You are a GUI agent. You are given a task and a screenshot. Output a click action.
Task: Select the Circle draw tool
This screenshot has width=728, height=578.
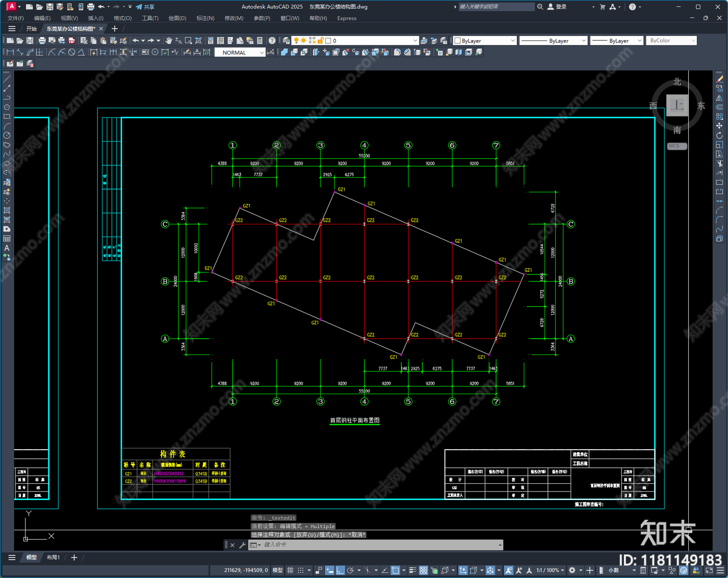click(x=7, y=135)
